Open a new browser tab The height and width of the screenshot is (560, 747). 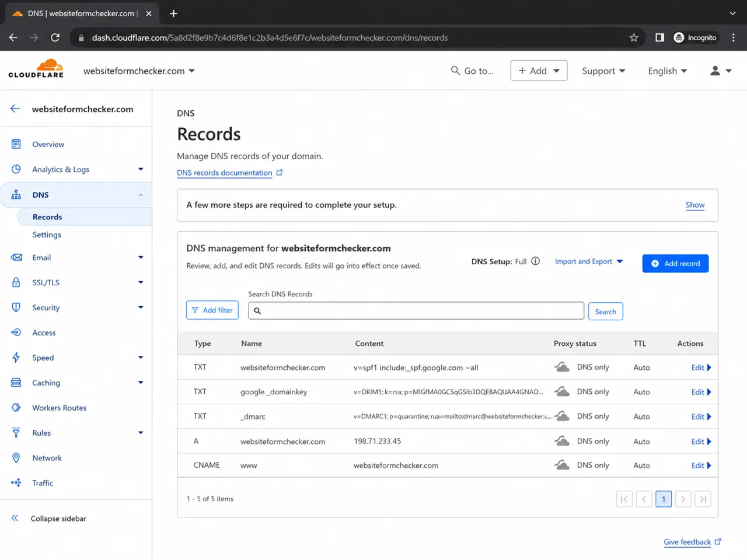173,13
